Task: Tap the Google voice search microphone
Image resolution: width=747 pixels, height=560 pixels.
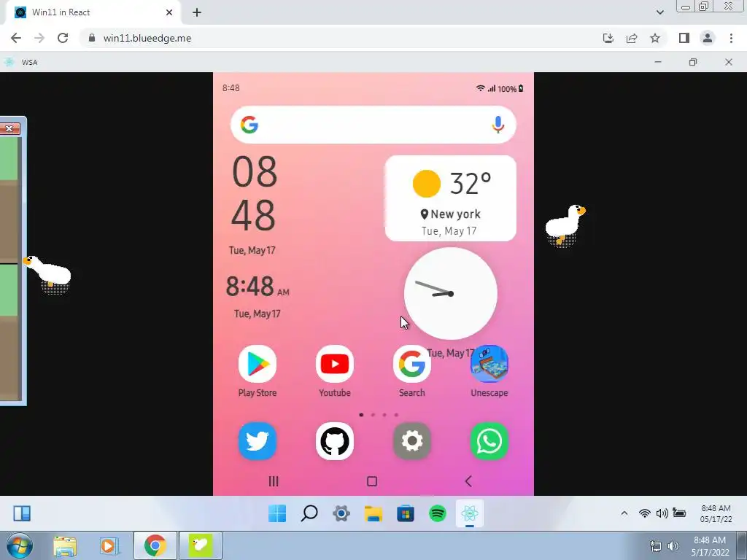Action: pyautogui.click(x=498, y=124)
